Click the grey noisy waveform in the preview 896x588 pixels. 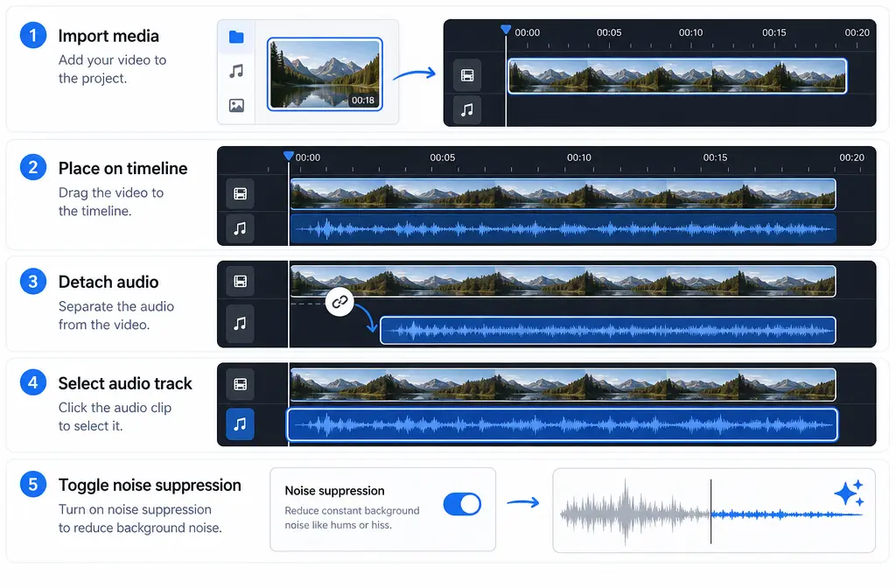coord(634,512)
